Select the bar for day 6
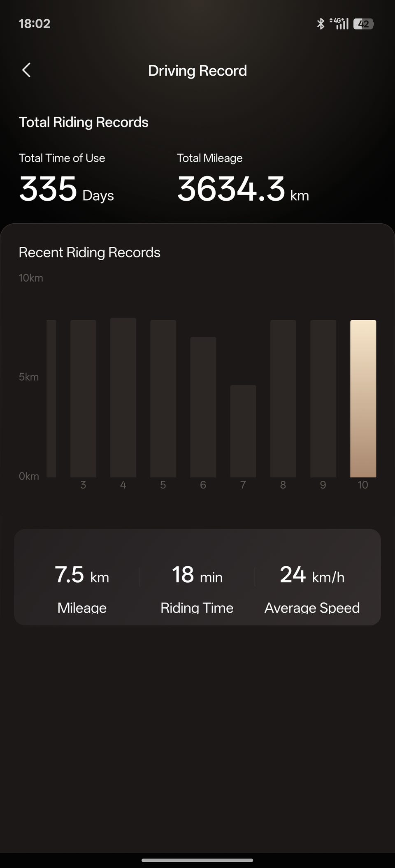Viewport: 395px width, 868px height. [x=203, y=407]
